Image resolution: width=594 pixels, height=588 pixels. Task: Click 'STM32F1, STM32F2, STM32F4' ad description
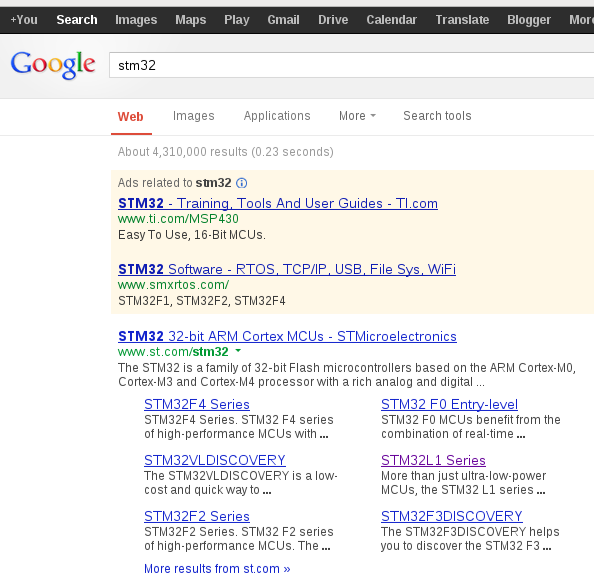pyautogui.click(x=202, y=301)
